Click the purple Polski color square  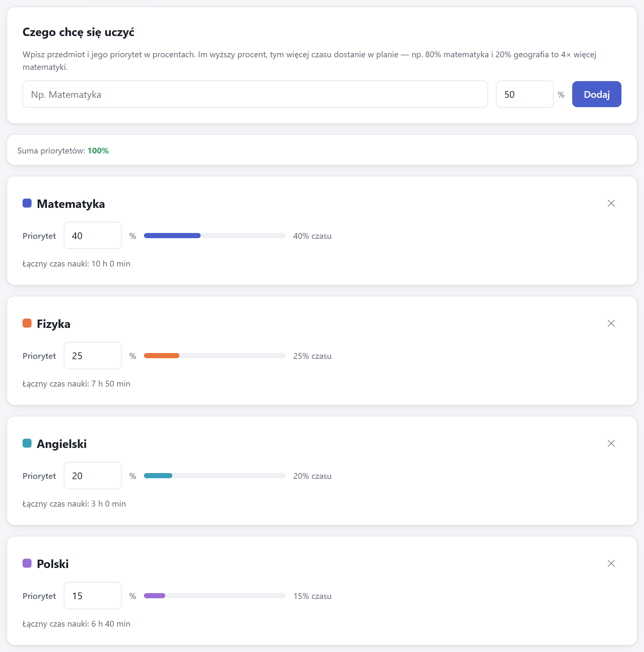click(x=27, y=563)
